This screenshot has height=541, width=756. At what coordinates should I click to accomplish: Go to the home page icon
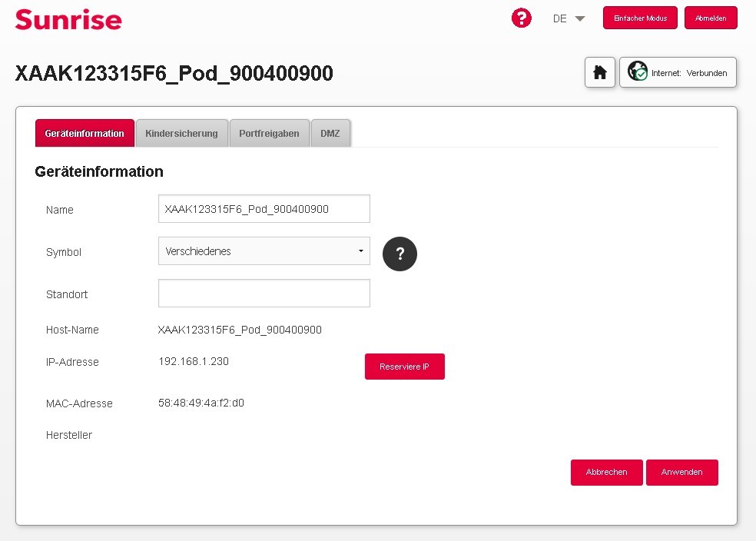tap(600, 73)
